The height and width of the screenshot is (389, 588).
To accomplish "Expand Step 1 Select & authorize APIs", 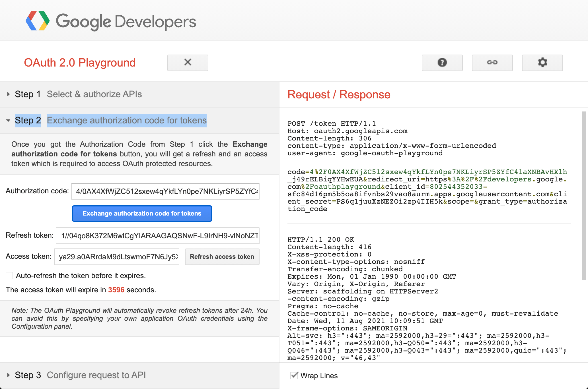I will [x=8, y=94].
